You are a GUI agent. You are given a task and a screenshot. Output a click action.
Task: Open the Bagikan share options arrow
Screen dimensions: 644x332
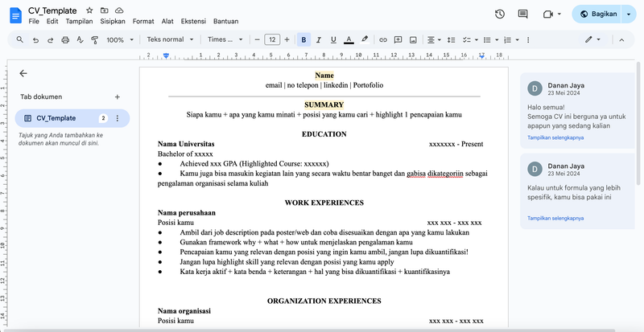[x=629, y=14]
